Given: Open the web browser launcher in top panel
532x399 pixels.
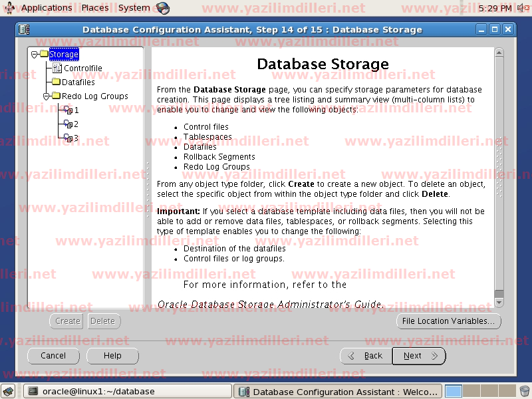Looking at the screenshot, I should [x=162, y=8].
